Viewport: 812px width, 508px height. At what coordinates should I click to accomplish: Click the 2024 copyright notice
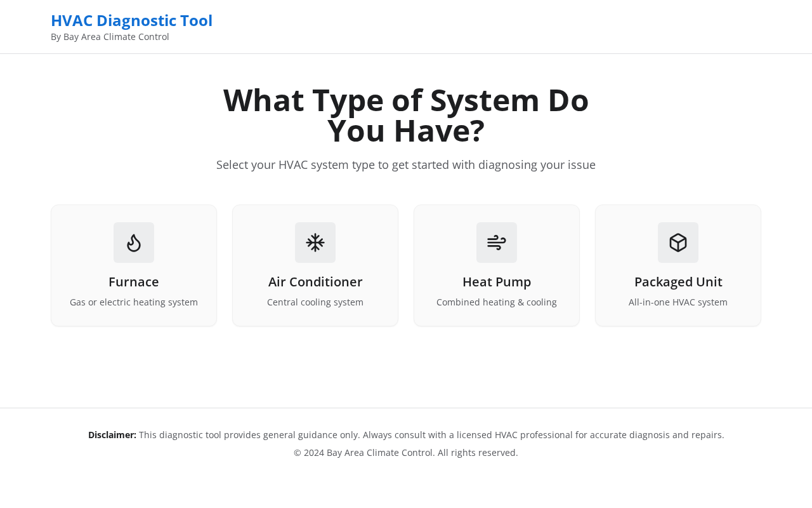pyautogui.click(x=406, y=453)
